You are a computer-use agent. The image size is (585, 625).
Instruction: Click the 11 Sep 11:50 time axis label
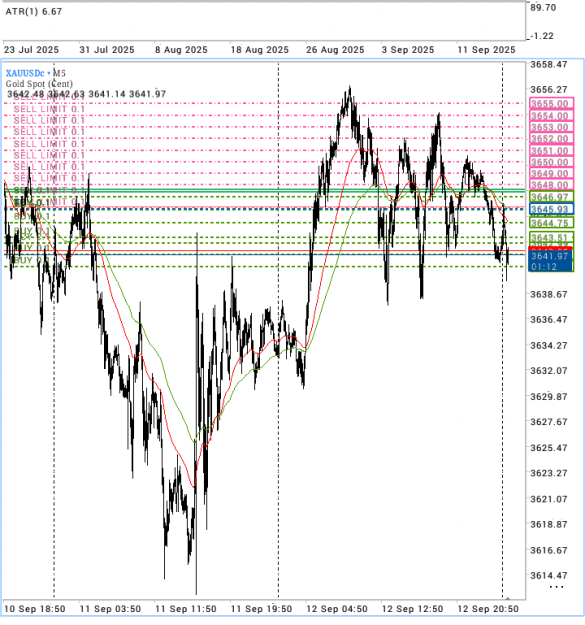tap(185, 609)
